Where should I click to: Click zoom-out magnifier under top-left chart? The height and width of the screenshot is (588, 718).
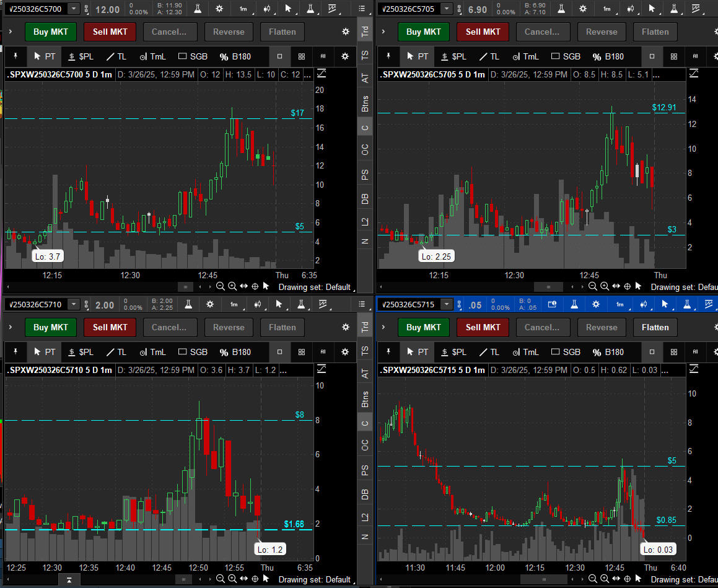pyautogui.click(x=220, y=286)
